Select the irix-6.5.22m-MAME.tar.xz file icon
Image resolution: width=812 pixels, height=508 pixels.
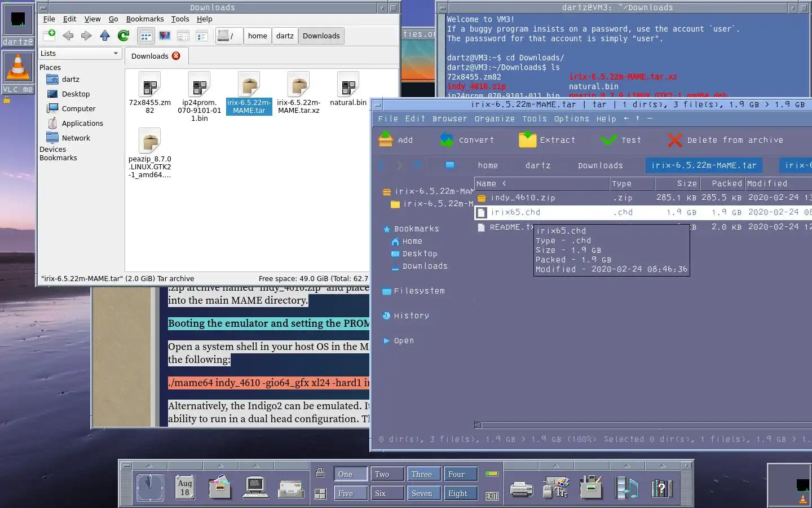pyautogui.click(x=298, y=85)
